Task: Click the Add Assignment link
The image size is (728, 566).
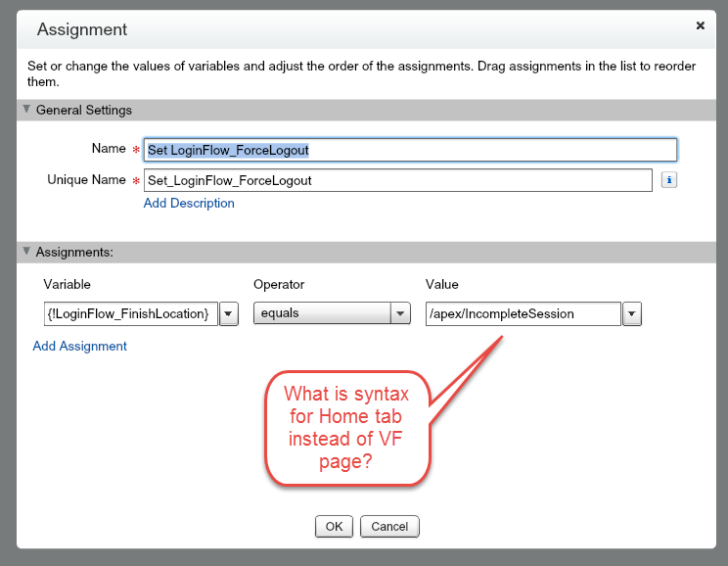Action: [x=79, y=346]
